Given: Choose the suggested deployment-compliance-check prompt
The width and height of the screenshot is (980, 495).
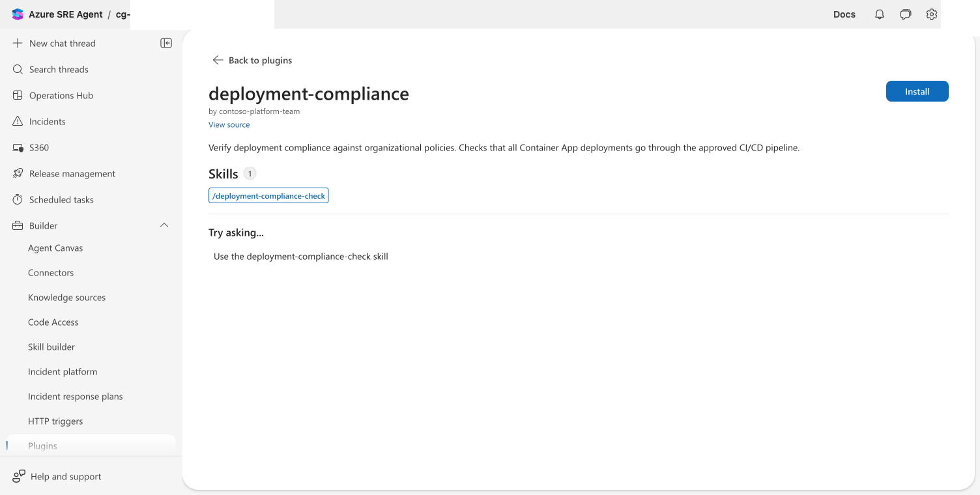Looking at the screenshot, I should (301, 257).
